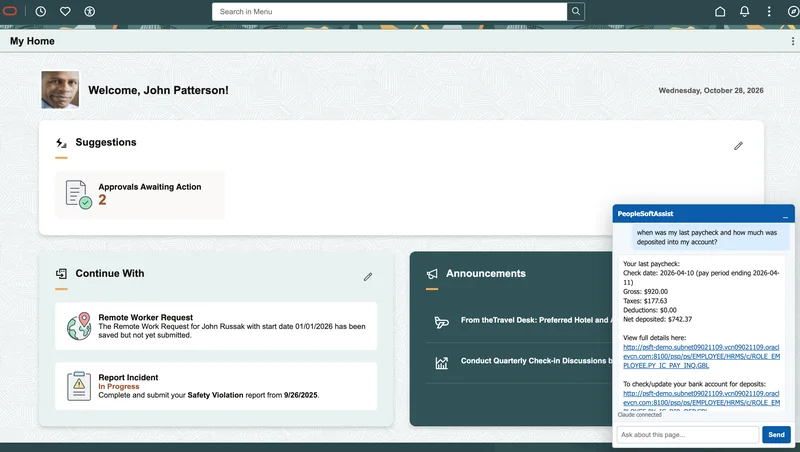The height and width of the screenshot is (452, 800).
Task: Click the In Progress status text
Action: (119, 386)
